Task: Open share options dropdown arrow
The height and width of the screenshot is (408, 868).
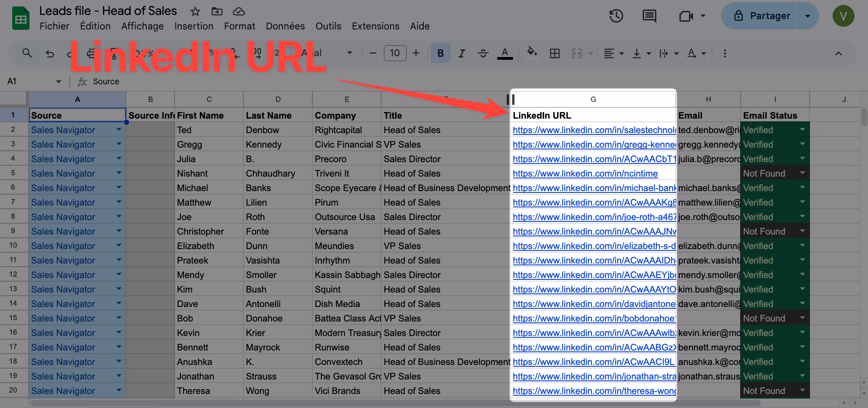Action: 807,16
